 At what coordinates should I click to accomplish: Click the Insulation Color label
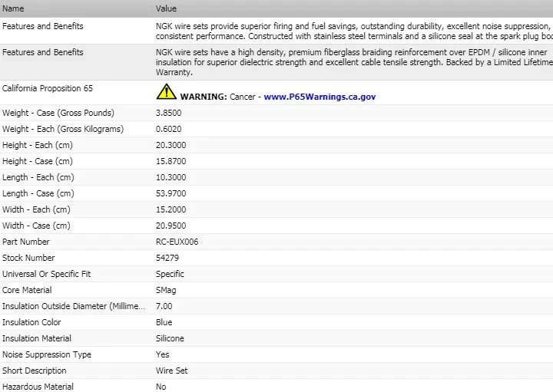[x=31, y=323]
